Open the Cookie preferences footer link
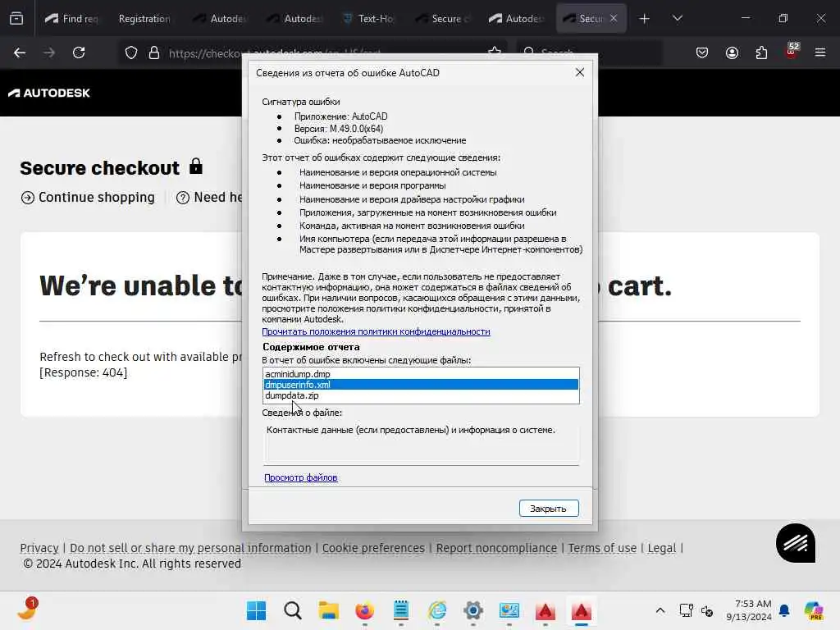This screenshot has width=840, height=630. pyautogui.click(x=373, y=548)
